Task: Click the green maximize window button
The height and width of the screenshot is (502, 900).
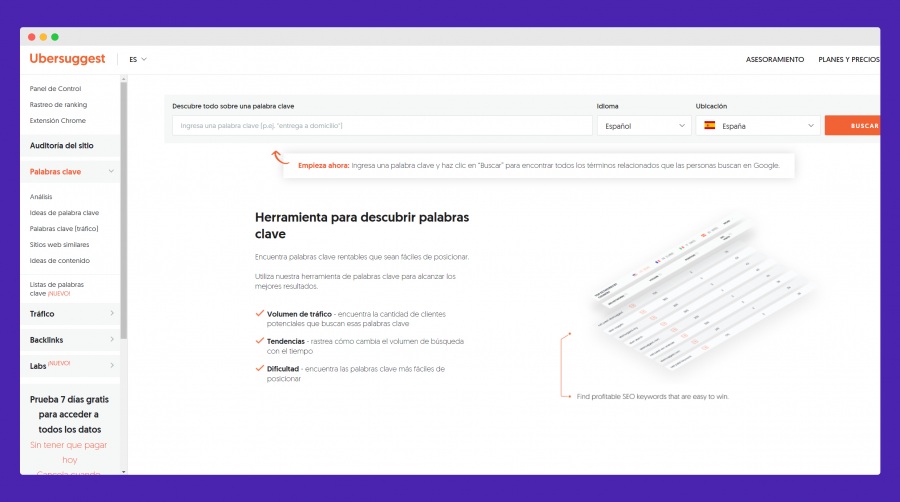Action: (55, 37)
